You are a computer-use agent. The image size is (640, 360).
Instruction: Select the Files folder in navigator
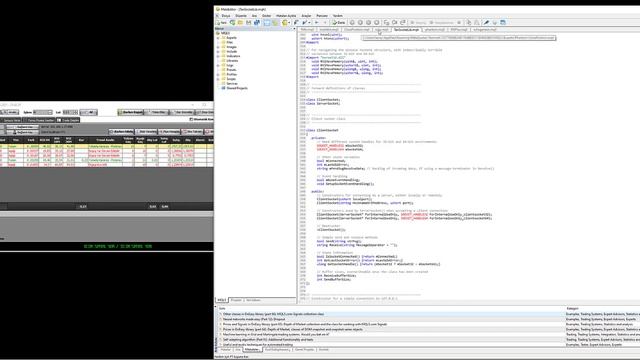click(229, 42)
